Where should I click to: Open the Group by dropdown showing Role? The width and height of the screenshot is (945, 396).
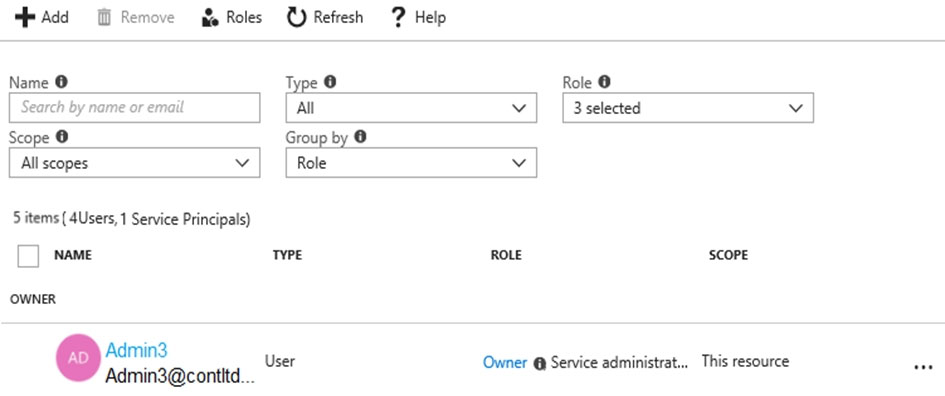[411, 163]
